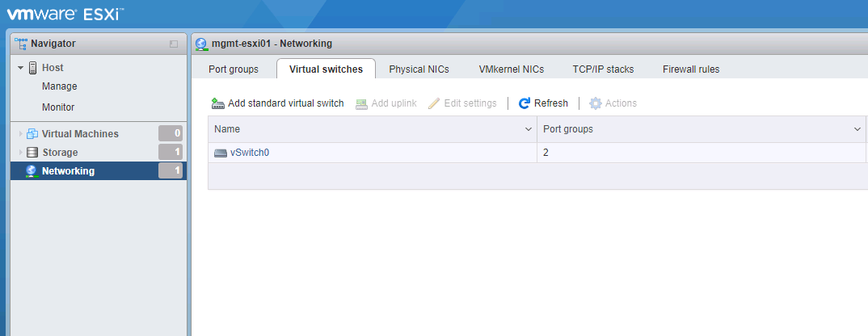The image size is (868, 336).
Task: Click the Refresh icon in toolbar
Action: coord(525,103)
